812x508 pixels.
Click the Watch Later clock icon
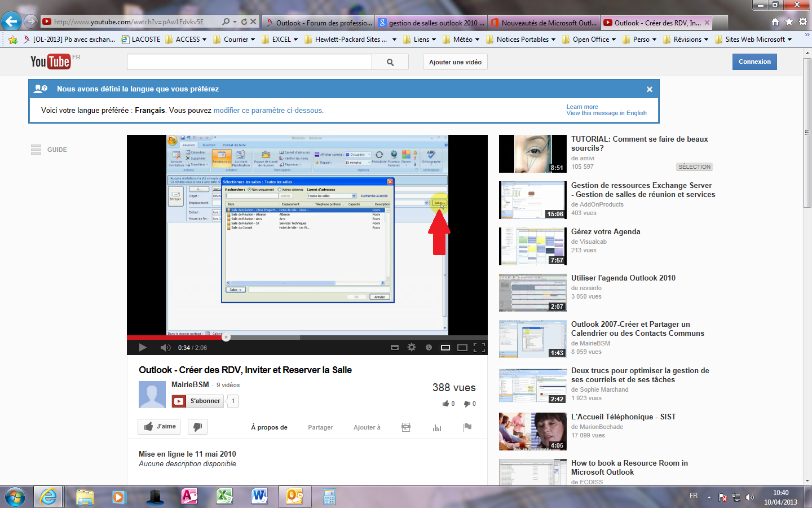click(x=429, y=348)
